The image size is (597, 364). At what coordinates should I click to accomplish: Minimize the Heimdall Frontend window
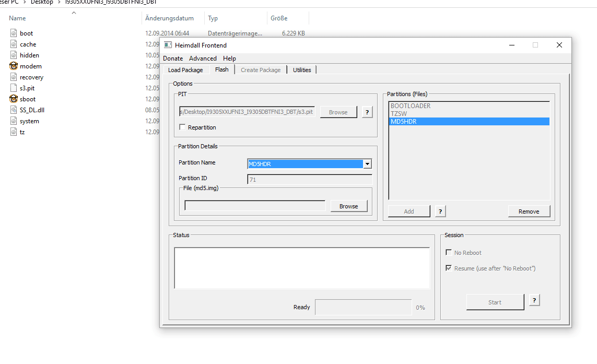pyautogui.click(x=512, y=45)
